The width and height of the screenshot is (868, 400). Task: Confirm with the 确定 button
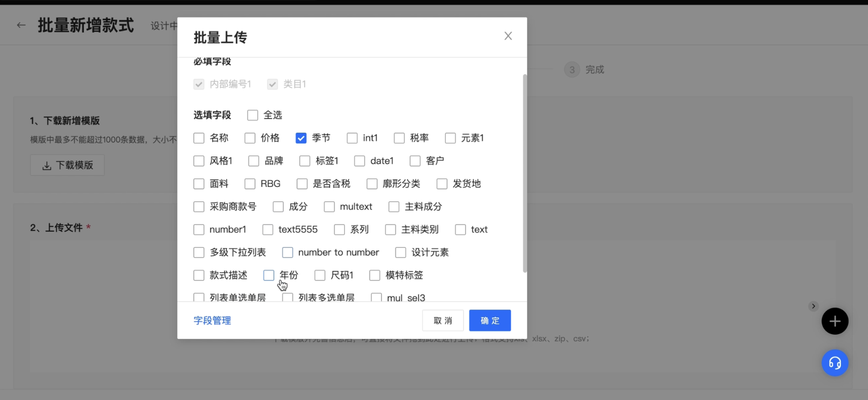[x=490, y=320]
